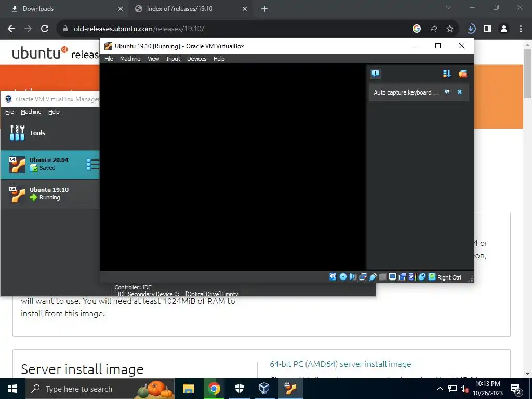Click the network indicator in VM status bar
Image resolution: width=532 pixels, height=399 pixels.
point(363,277)
